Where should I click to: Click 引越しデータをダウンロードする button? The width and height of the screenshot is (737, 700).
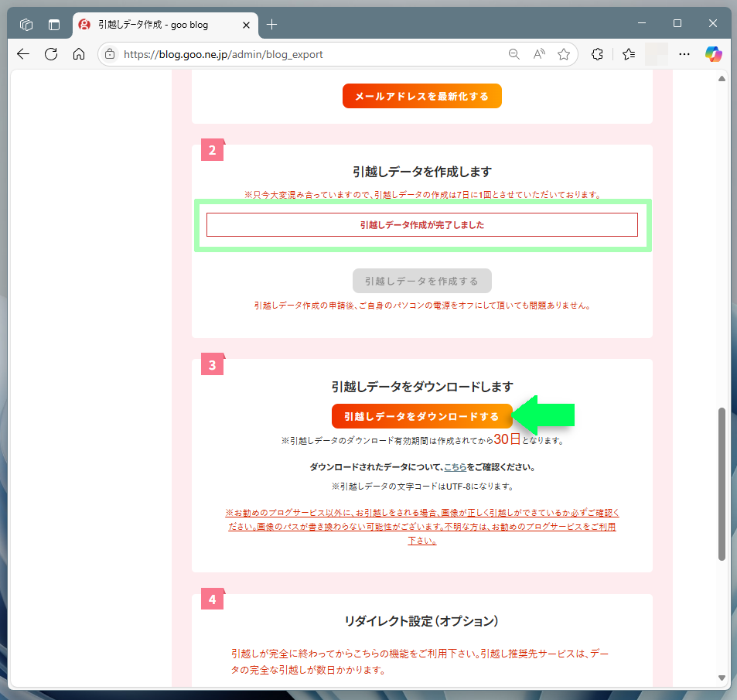point(421,416)
